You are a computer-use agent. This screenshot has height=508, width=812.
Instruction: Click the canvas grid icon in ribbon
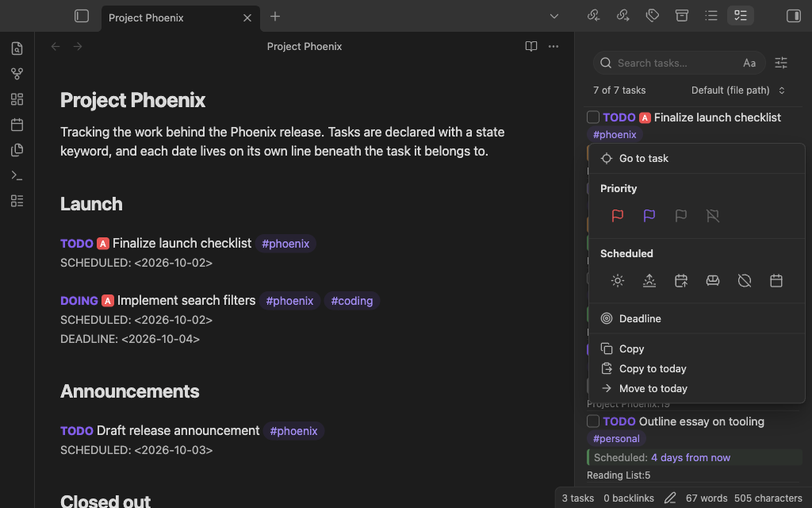pyautogui.click(x=17, y=99)
